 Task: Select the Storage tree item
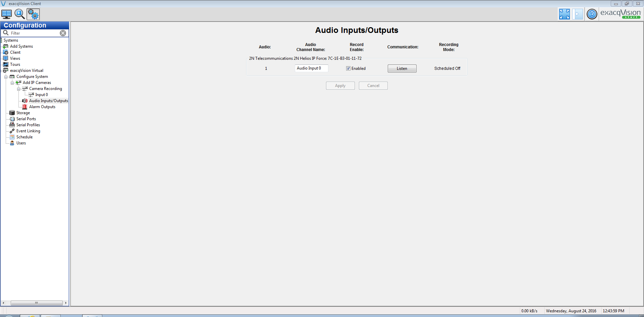pyautogui.click(x=23, y=113)
